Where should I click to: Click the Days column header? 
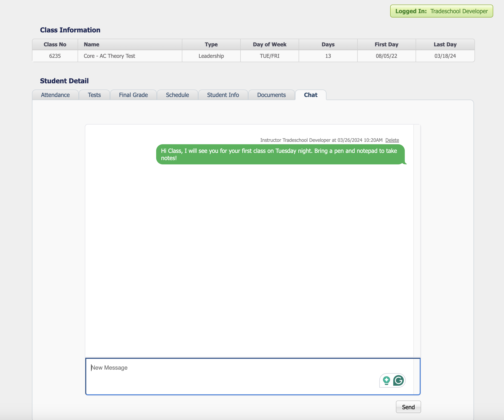tap(328, 45)
